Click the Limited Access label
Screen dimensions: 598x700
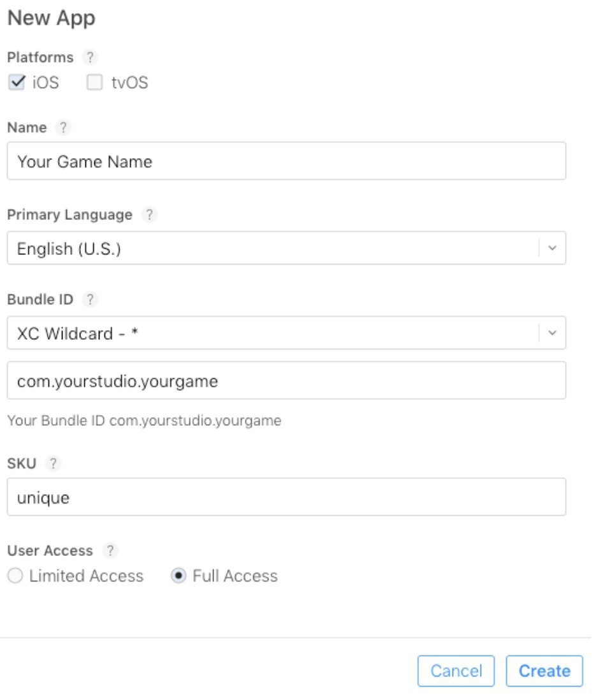click(86, 576)
